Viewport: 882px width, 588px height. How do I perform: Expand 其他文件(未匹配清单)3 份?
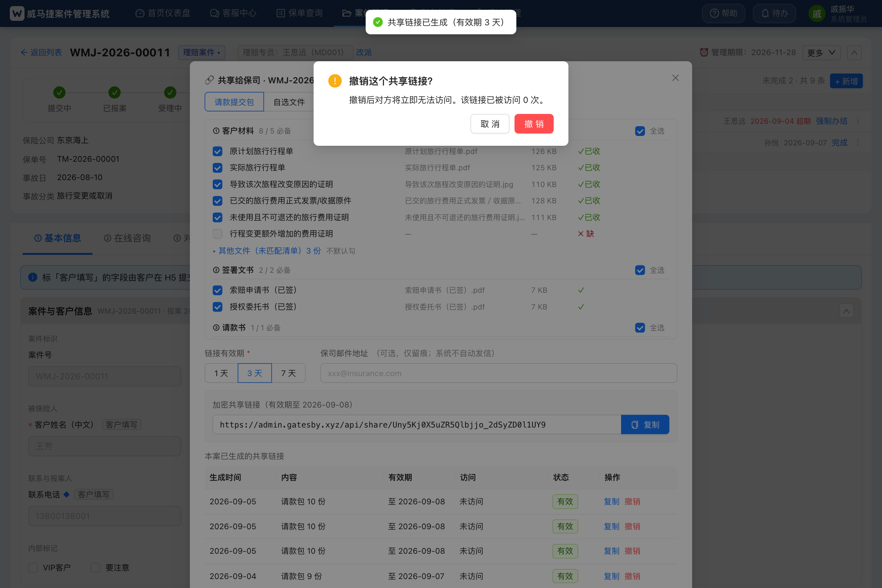[x=267, y=251]
